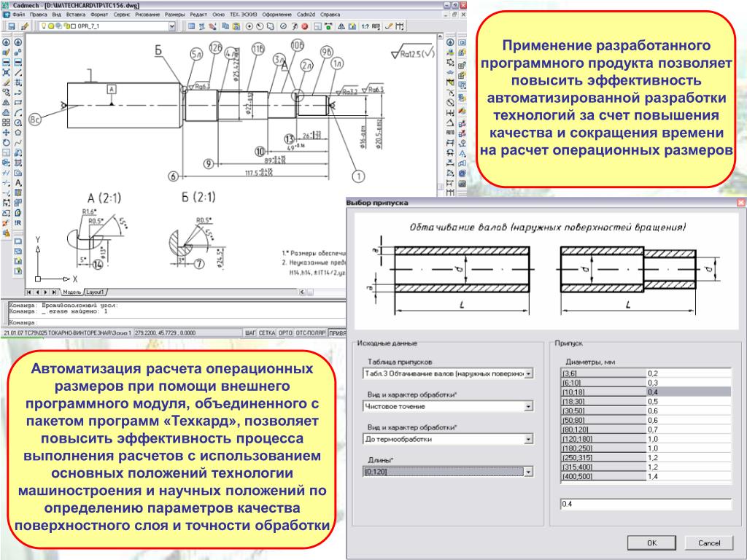The width and height of the screenshot is (747, 560).
Task: Click the Save floppy-disk icon
Action: pyautogui.click(x=12, y=26)
